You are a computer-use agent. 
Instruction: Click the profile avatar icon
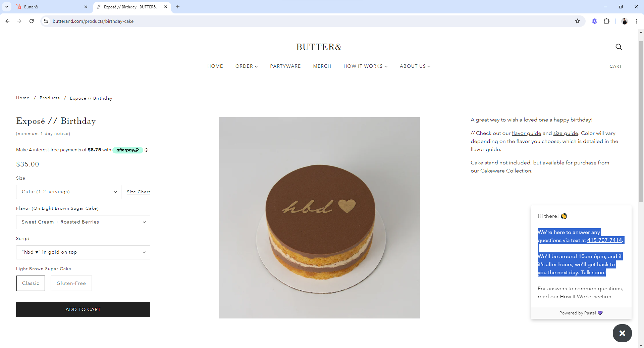(x=624, y=21)
